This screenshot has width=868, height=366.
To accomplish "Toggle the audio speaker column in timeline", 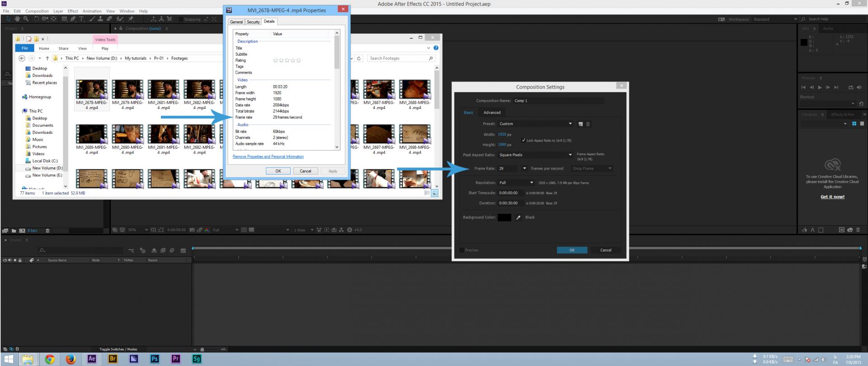I will point(10,260).
